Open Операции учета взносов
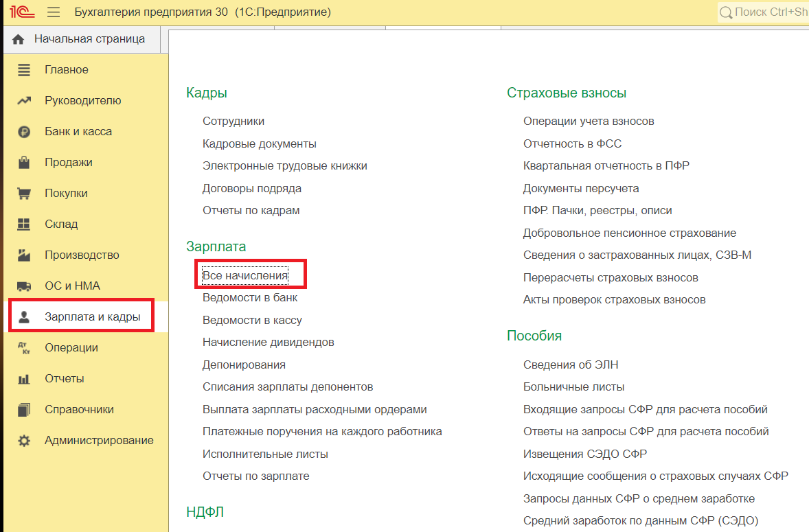Screen dimensions: 809x532 (589, 121)
